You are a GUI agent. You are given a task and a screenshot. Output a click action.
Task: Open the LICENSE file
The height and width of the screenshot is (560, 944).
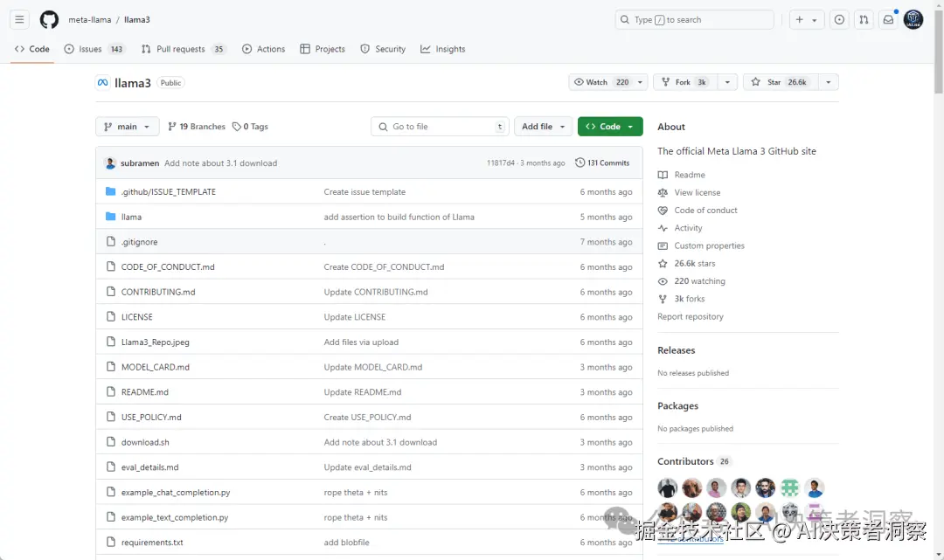(x=136, y=317)
